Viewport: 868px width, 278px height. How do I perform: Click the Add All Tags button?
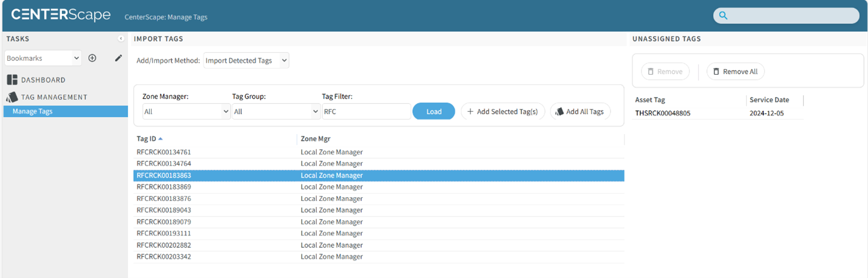pos(580,112)
